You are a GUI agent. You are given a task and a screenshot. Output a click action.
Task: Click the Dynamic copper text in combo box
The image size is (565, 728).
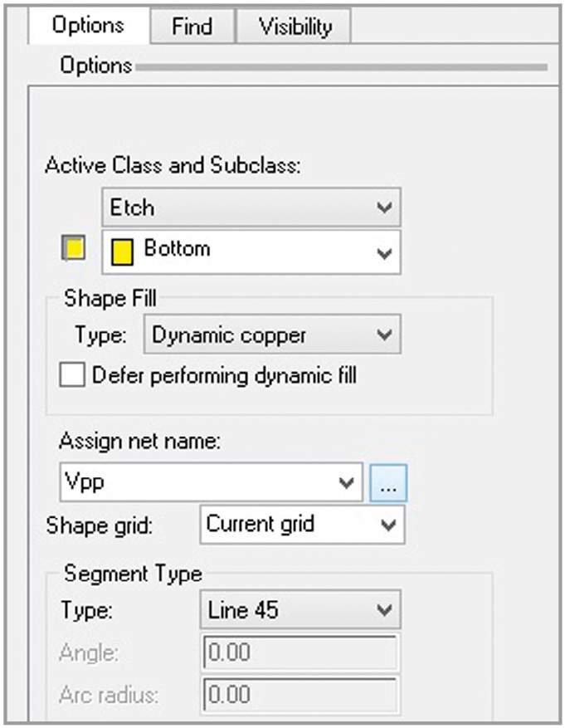(229, 335)
